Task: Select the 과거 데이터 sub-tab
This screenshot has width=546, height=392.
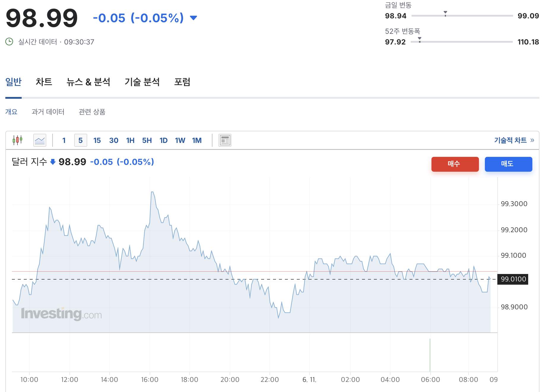Action: [48, 112]
